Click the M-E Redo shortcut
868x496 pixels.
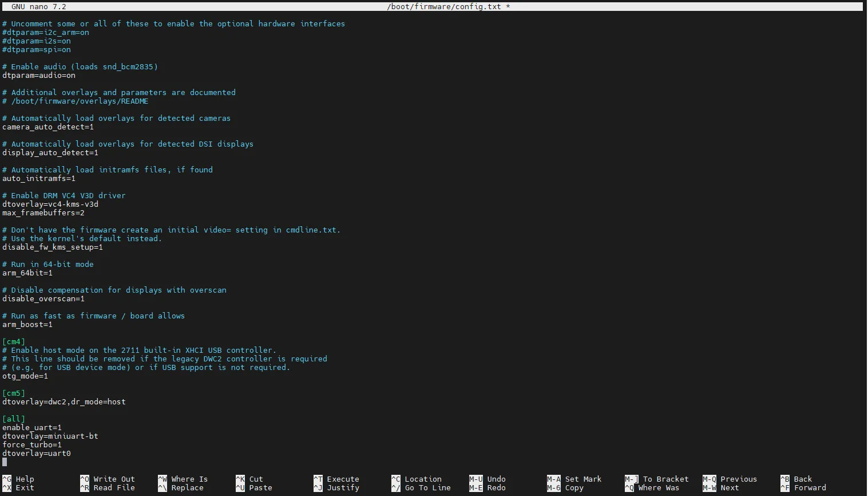click(487, 488)
